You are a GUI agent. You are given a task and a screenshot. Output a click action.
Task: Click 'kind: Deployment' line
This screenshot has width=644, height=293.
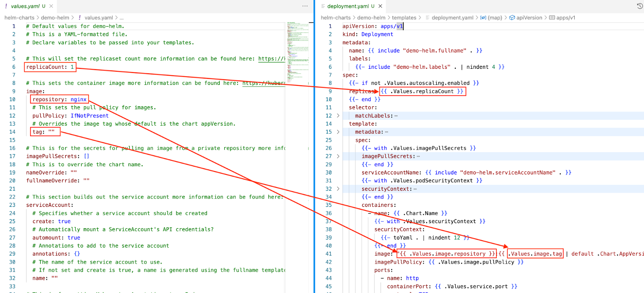[x=368, y=34]
